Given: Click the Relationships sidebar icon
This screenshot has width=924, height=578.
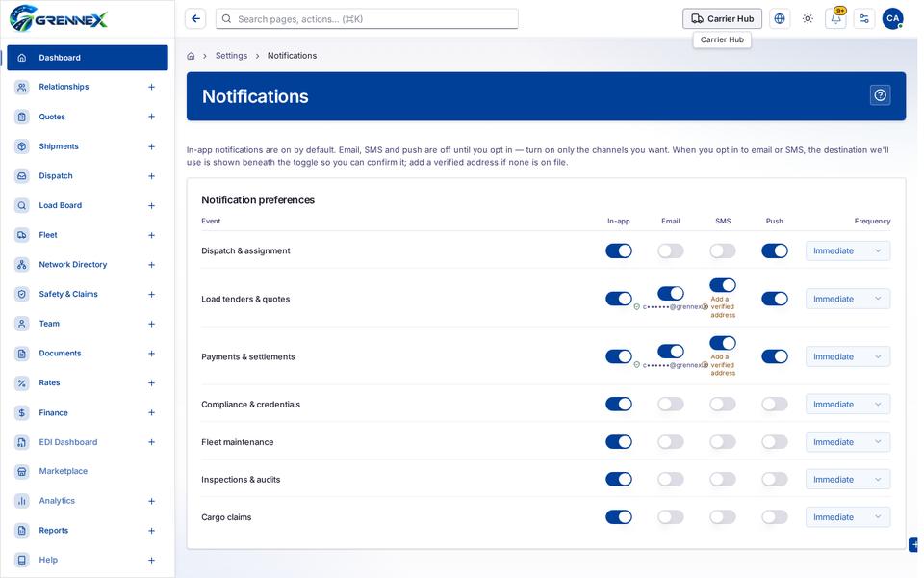Looking at the screenshot, I should point(22,88).
